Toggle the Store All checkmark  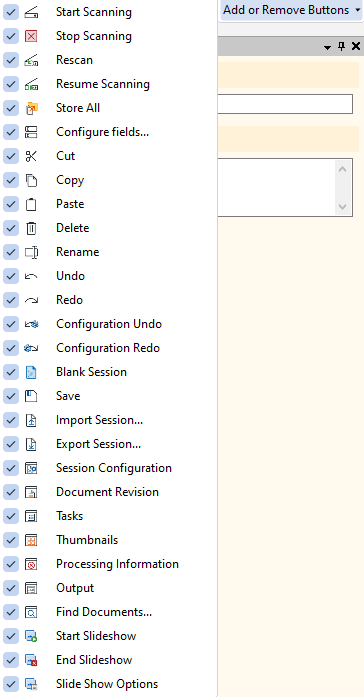pos(11,108)
